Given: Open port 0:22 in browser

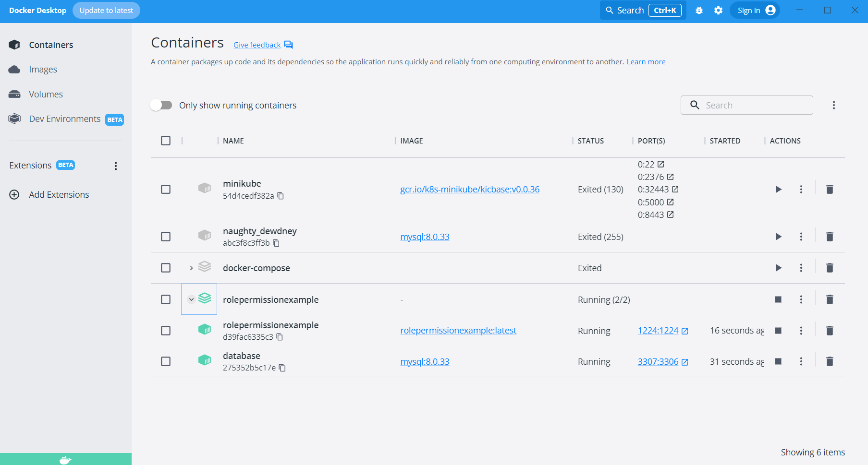Looking at the screenshot, I should (661, 164).
